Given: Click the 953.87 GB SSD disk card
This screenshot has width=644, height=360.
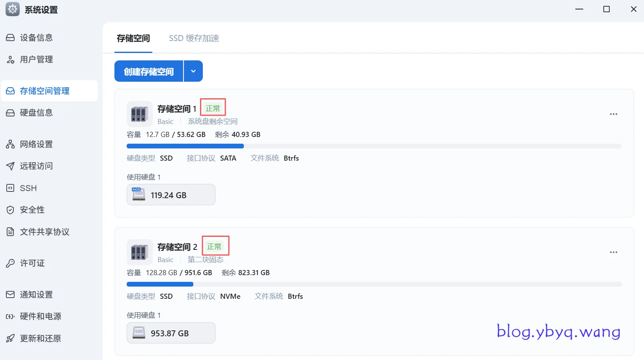Looking at the screenshot, I should (171, 333).
